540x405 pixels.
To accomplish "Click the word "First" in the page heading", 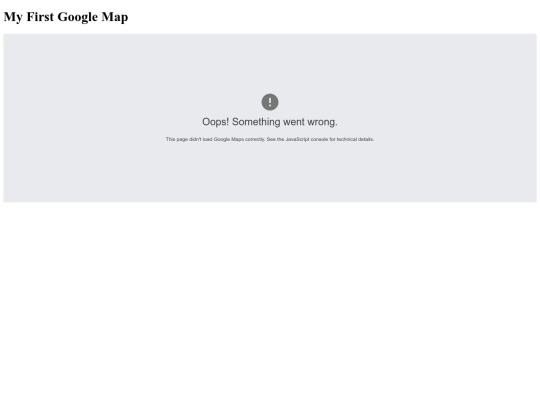I will 40,17.
